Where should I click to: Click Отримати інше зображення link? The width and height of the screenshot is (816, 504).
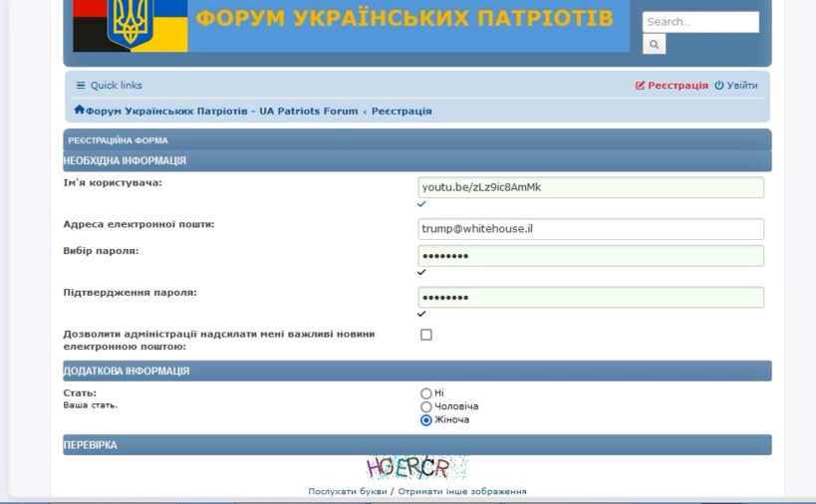click(462, 491)
